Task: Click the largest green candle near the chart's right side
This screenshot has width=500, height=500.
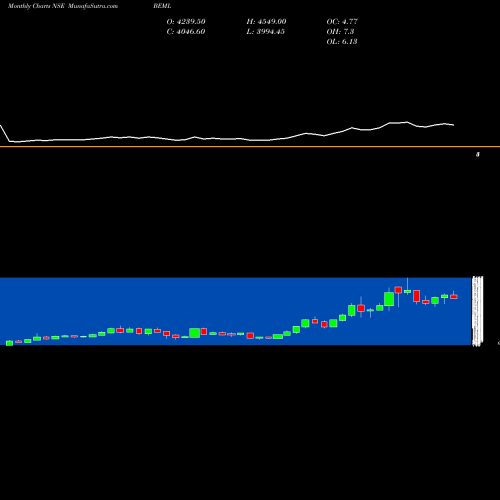Action: (x=389, y=299)
